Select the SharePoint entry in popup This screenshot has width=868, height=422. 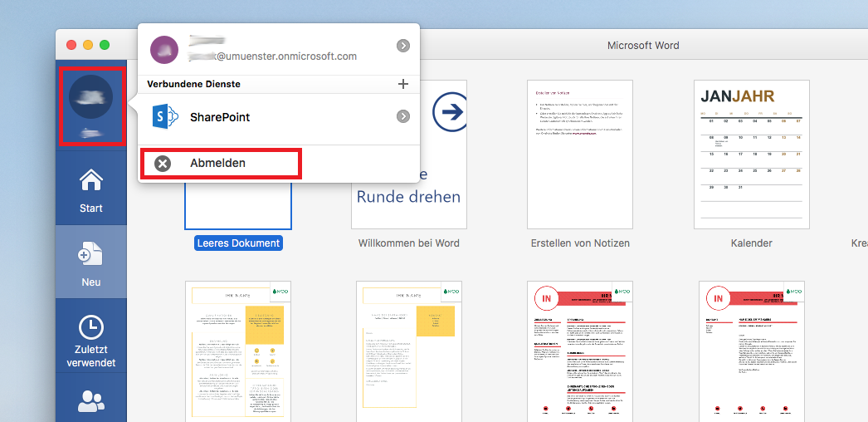(220, 117)
